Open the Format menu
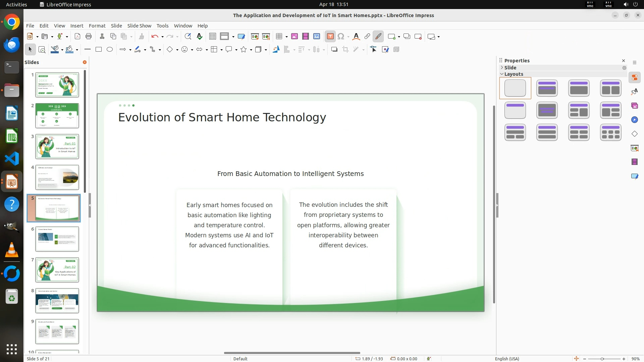 tap(97, 26)
